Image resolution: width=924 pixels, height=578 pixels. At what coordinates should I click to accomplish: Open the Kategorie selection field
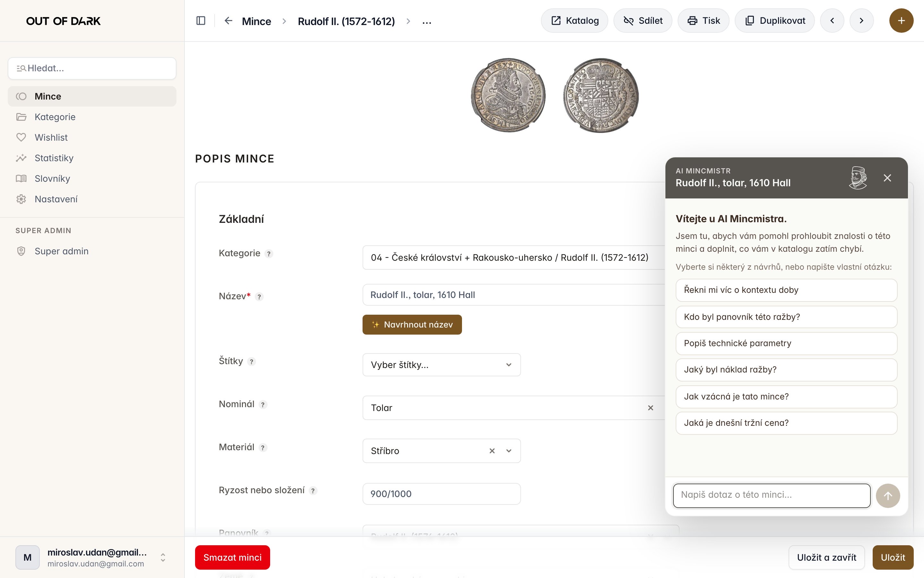pos(514,258)
